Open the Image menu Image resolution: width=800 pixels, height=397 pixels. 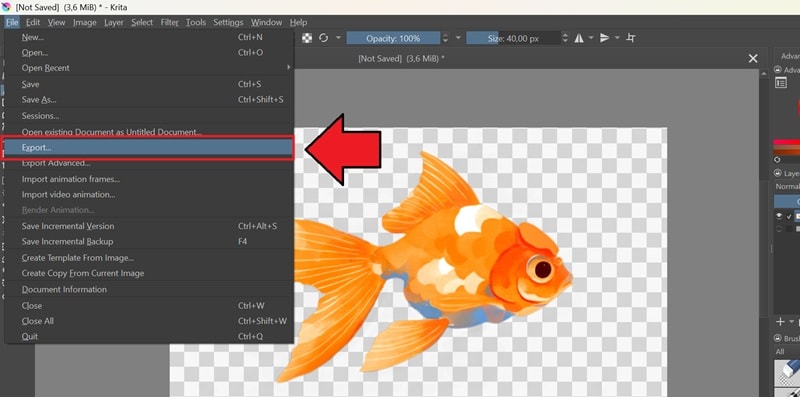point(85,22)
